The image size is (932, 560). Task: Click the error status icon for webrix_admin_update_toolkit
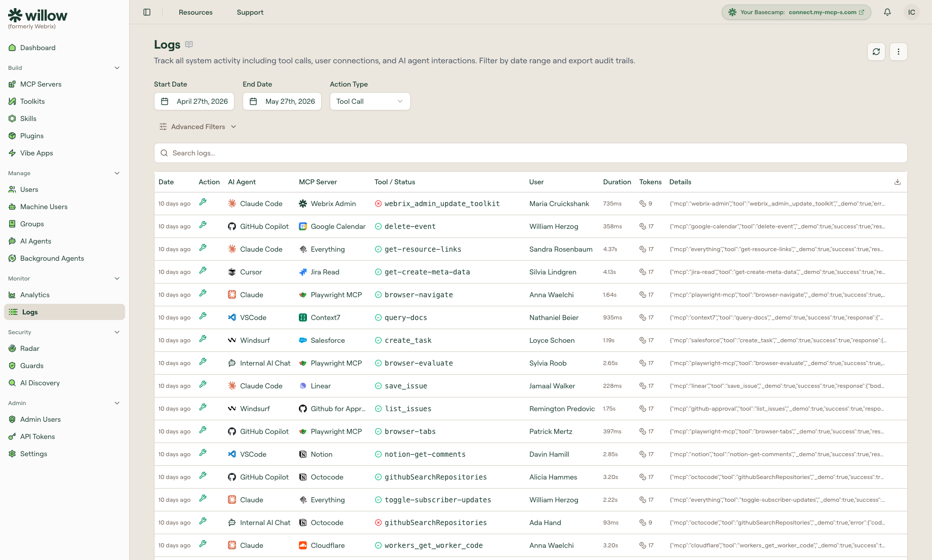[378, 204]
